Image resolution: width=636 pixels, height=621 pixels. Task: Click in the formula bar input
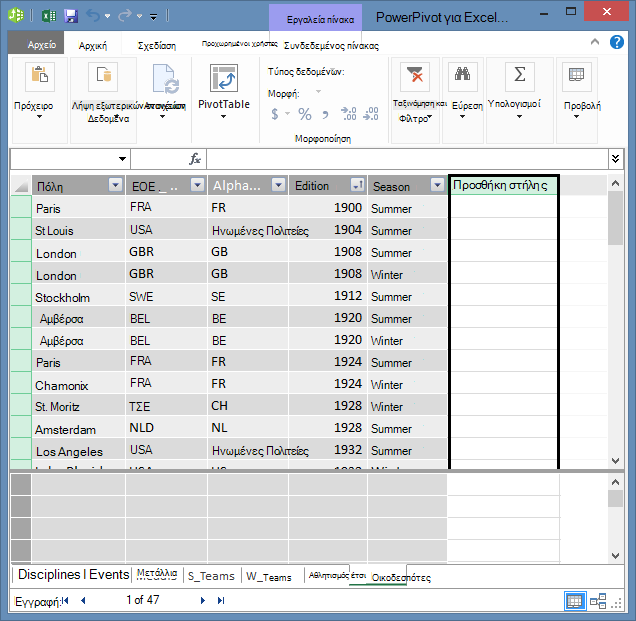click(x=408, y=159)
